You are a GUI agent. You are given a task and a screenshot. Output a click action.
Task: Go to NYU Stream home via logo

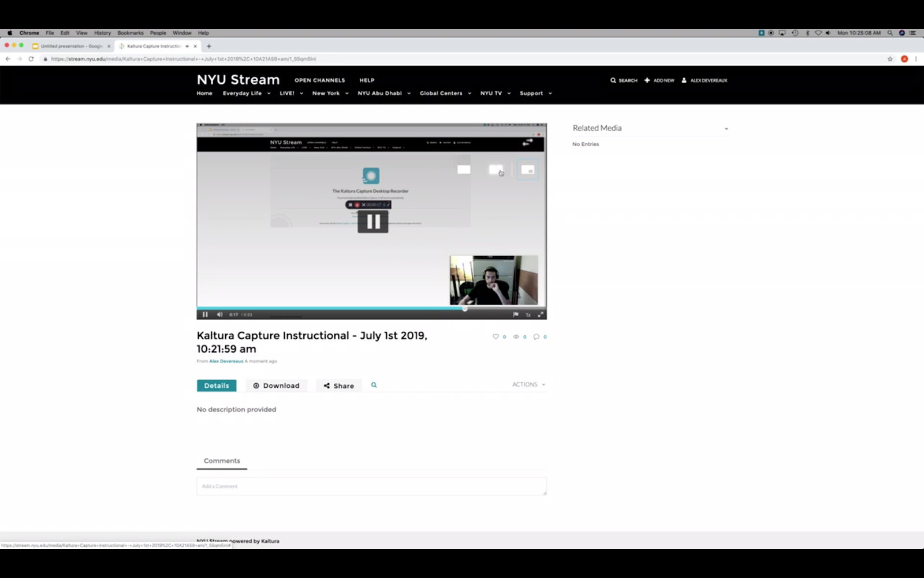click(238, 80)
